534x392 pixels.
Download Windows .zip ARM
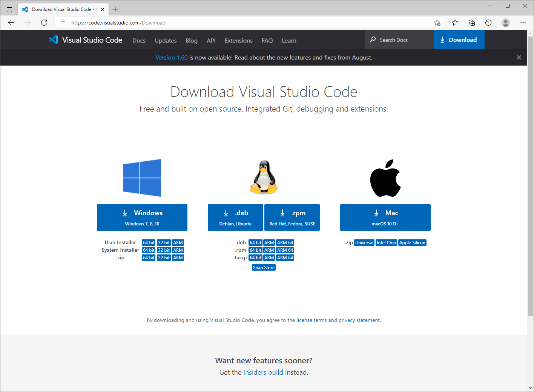178,258
